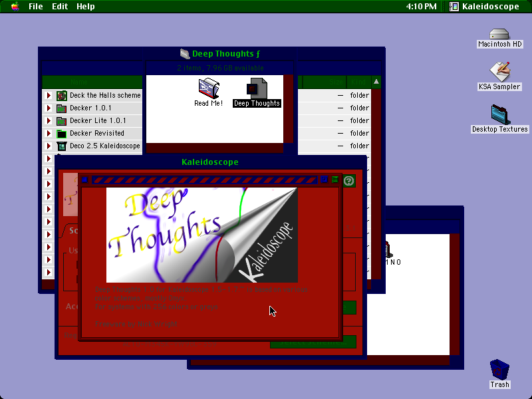Click '2 items, 7.96 GB available' info text
This screenshot has height=399, width=532.
coord(220,68)
